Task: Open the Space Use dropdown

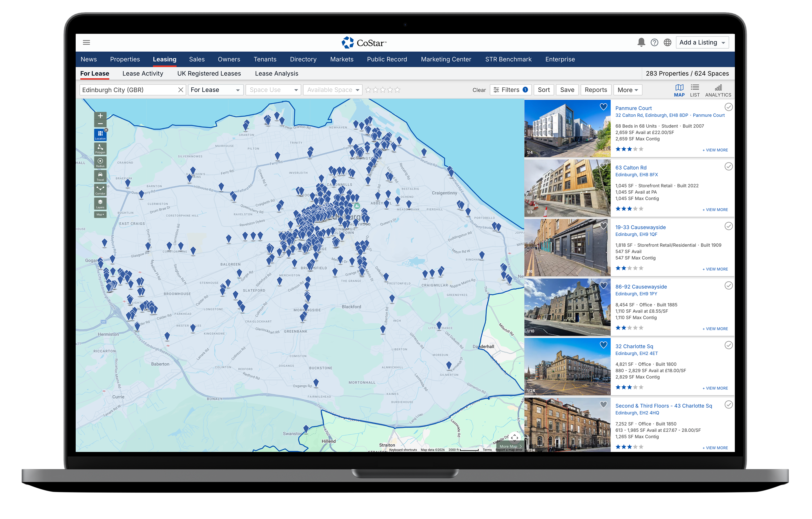Action: [273, 90]
